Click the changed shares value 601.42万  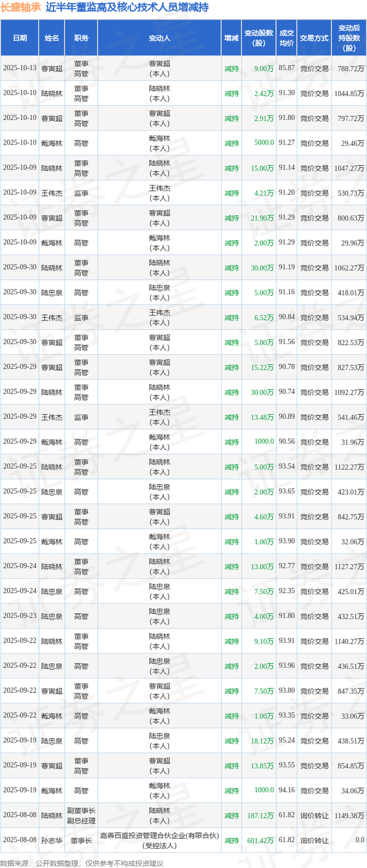[260, 840]
